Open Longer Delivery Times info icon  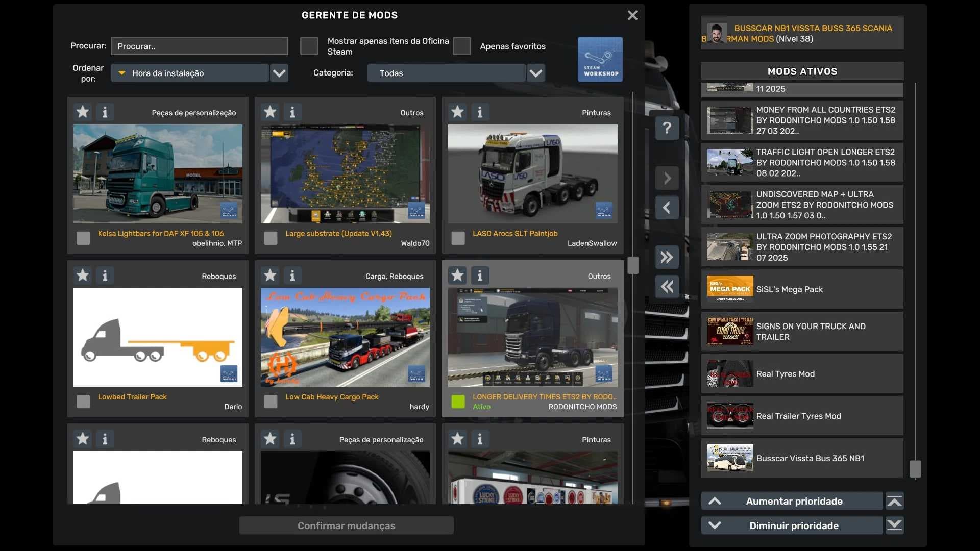click(480, 275)
